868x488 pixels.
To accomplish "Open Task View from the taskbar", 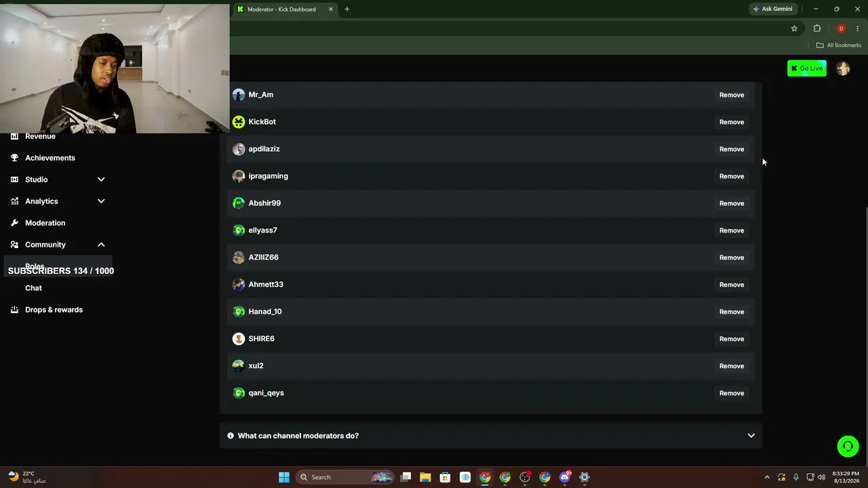I will point(406,477).
